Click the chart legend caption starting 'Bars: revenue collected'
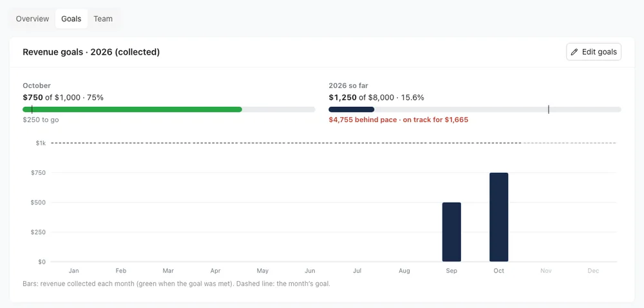The height and width of the screenshot is (308, 644). pos(176,284)
